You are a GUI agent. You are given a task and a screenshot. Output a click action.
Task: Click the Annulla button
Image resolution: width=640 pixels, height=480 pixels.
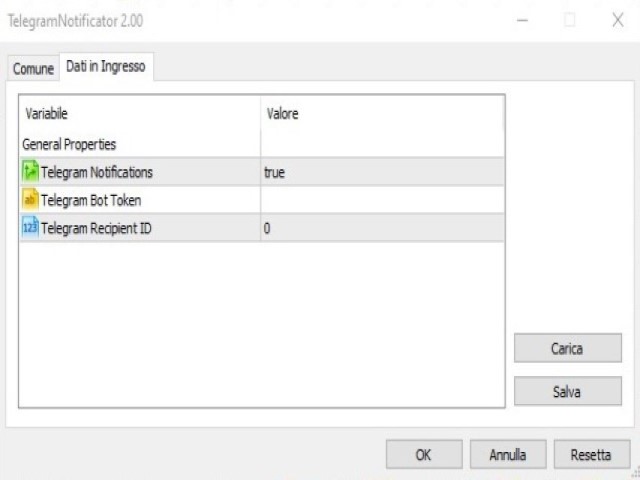[x=508, y=454]
